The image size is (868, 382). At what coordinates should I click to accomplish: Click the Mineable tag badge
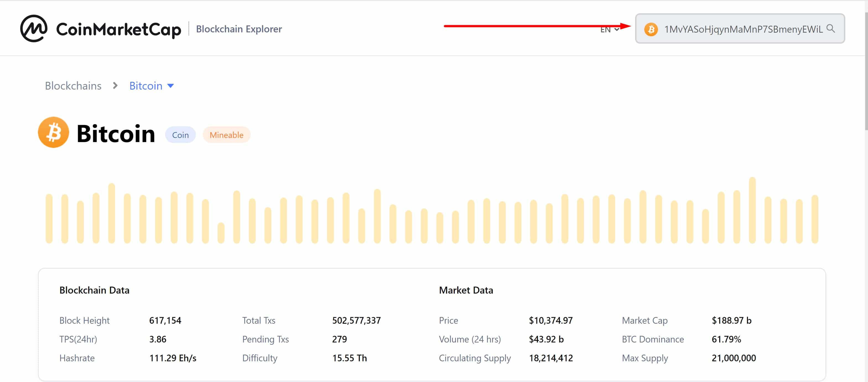click(226, 135)
